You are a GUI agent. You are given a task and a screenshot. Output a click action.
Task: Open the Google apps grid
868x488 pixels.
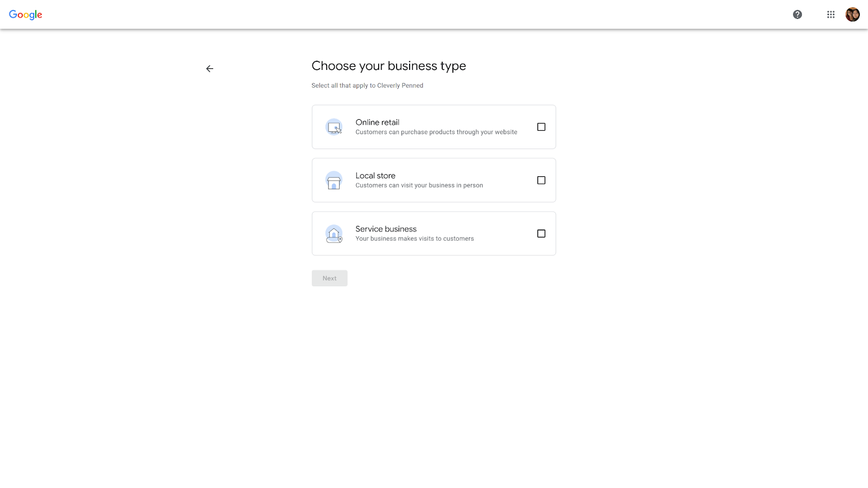click(x=831, y=15)
